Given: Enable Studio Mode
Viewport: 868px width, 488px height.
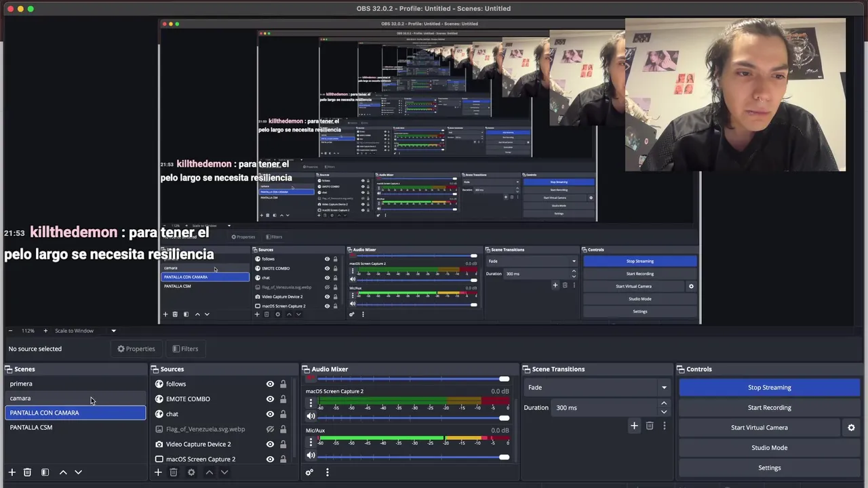Looking at the screenshot, I should click(x=770, y=448).
